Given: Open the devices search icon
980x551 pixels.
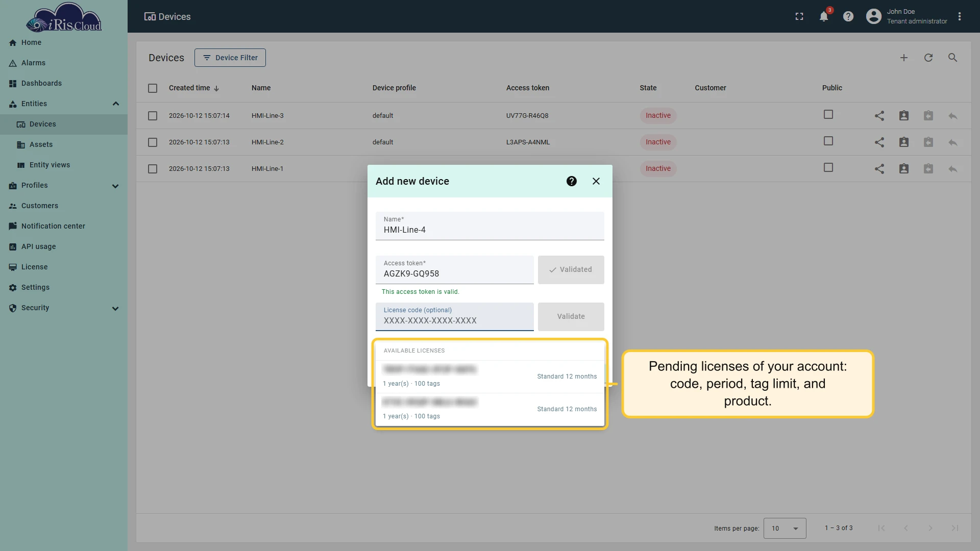Looking at the screenshot, I should (x=953, y=58).
